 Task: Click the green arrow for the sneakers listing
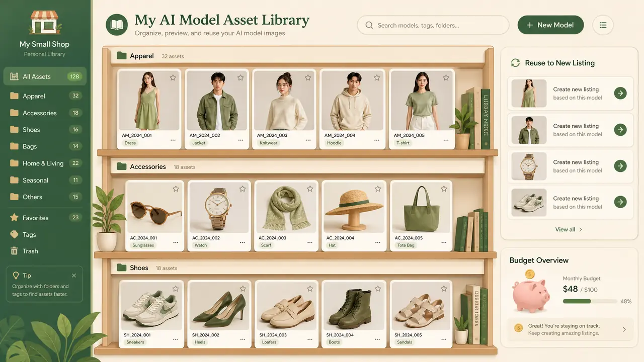point(620,202)
